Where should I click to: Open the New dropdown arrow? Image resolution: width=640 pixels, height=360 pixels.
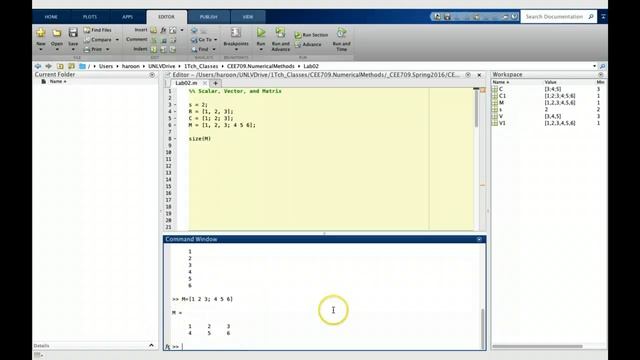(x=41, y=50)
